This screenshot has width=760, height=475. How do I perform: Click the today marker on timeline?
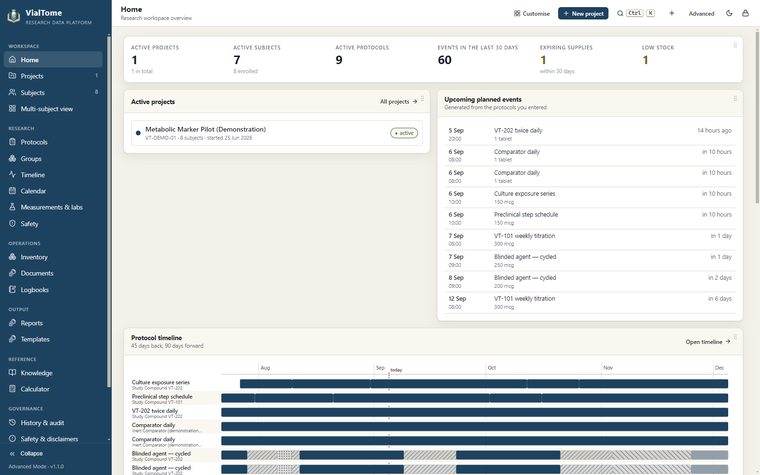coord(396,370)
